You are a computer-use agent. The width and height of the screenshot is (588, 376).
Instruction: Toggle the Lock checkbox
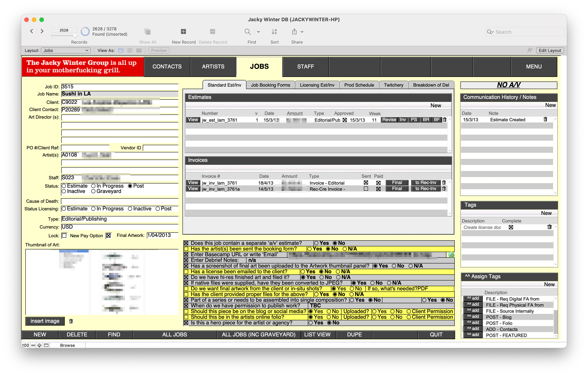(x=64, y=236)
